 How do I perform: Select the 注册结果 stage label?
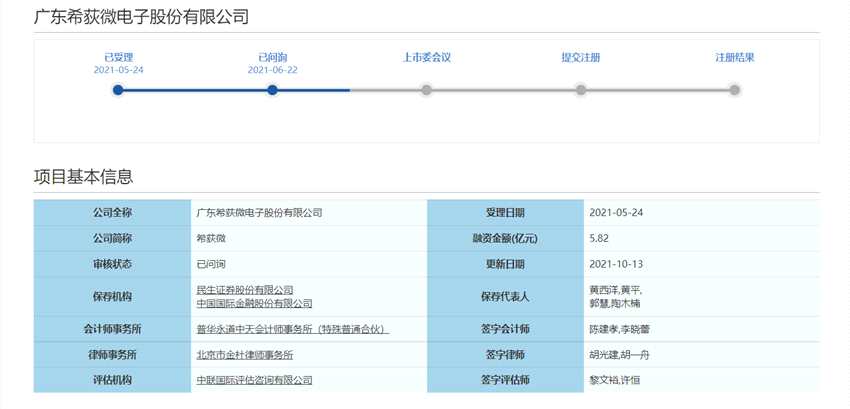(735, 57)
